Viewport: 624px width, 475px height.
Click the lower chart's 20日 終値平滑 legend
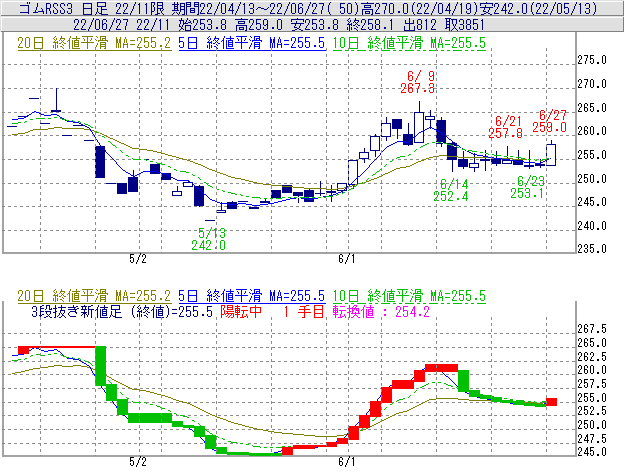coord(94,296)
